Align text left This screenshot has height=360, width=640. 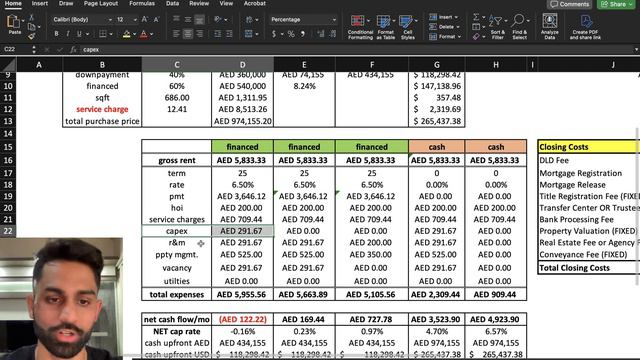[x=176, y=34]
